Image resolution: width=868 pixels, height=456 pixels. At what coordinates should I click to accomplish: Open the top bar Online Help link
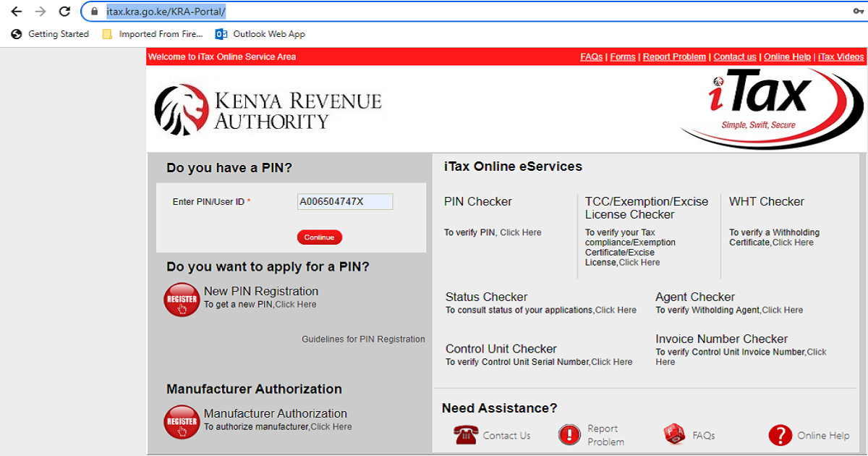click(787, 57)
